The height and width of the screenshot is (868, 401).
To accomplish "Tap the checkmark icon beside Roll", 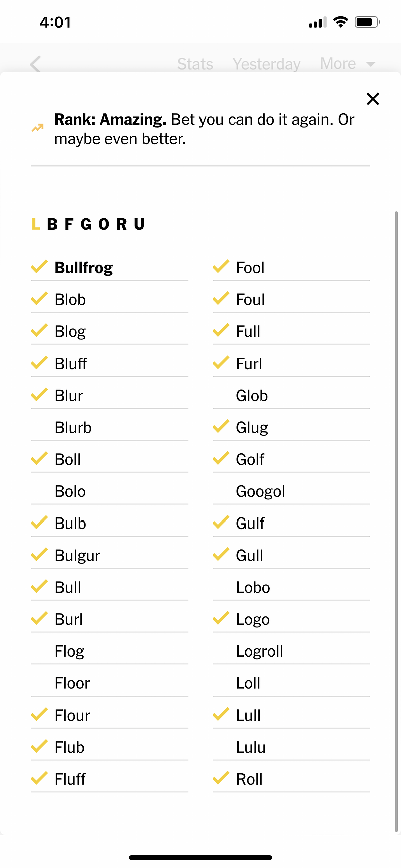I will click(221, 778).
